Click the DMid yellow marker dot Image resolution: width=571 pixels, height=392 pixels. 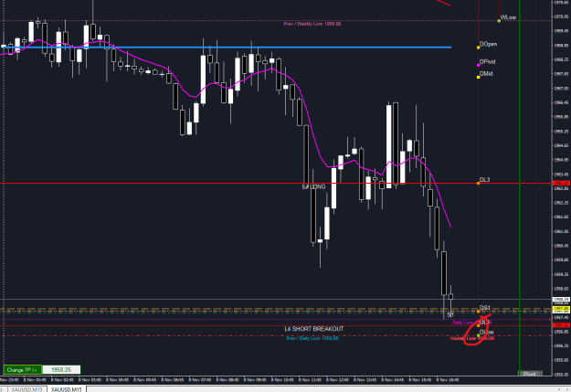[478, 77]
